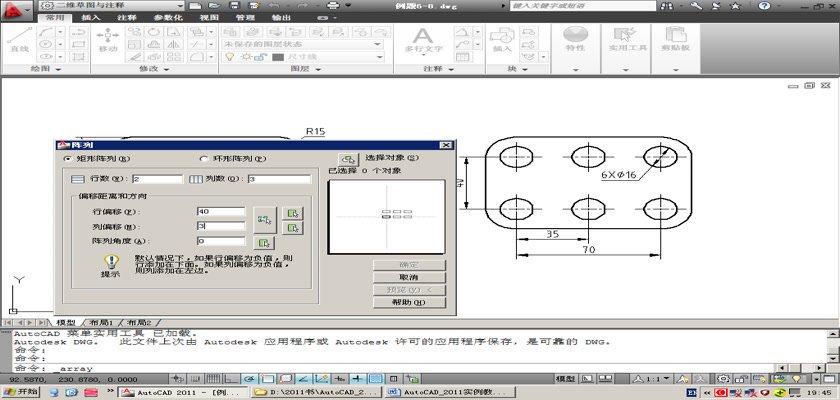The height and width of the screenshot is (400, 840).
Task: Click the pick column offset (列偏移) icon
Action: click(293, 228)
